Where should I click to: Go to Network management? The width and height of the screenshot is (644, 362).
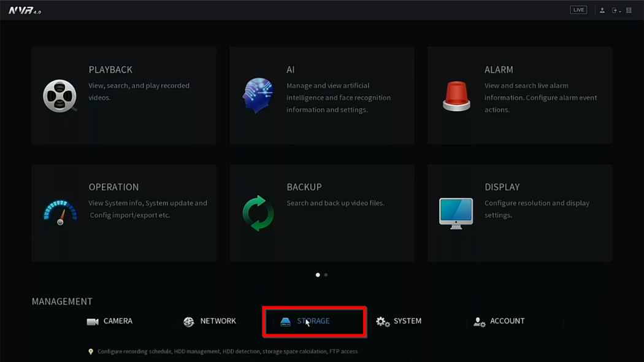point(210,322)
